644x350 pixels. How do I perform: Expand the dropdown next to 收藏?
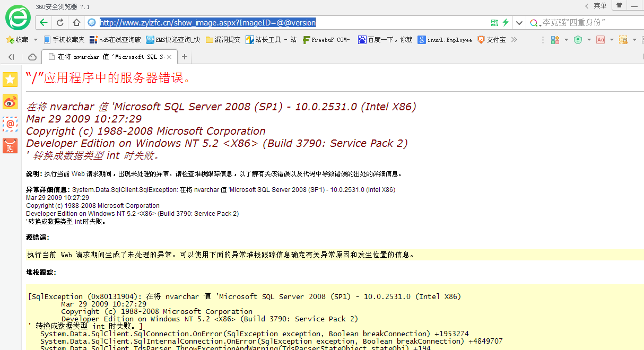(36, 40)
